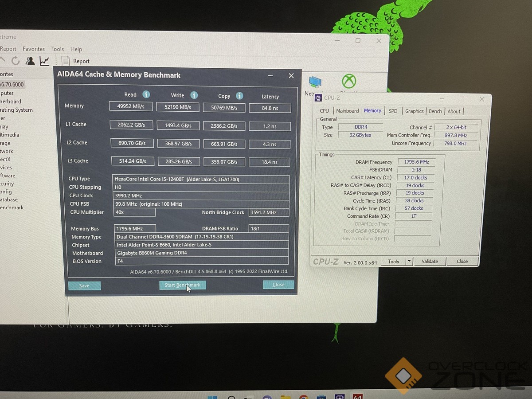Image resolution: width=532 pixels, height=399 pixels.
Task: Click the Copy info icon
Action: pyautogui.click(x=239, y=96)
